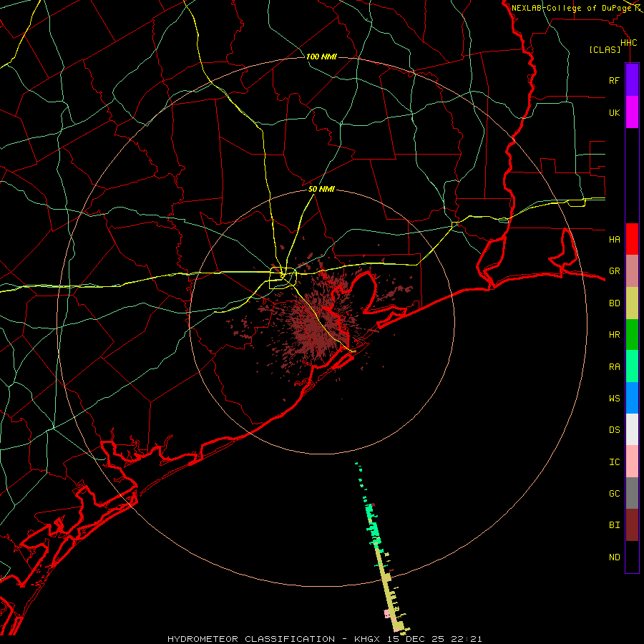Select the GR rose legend swatch
The image size is (644, 644).
point(632,270)
